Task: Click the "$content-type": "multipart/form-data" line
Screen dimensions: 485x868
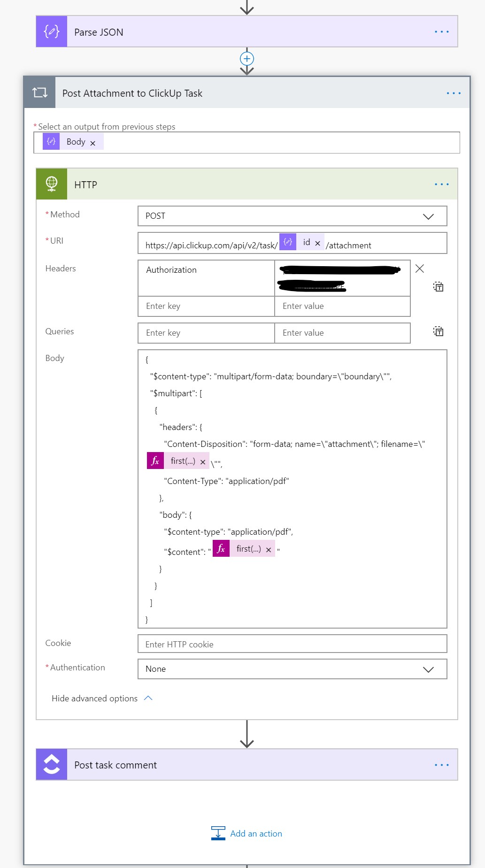Action: pos(271,376)
